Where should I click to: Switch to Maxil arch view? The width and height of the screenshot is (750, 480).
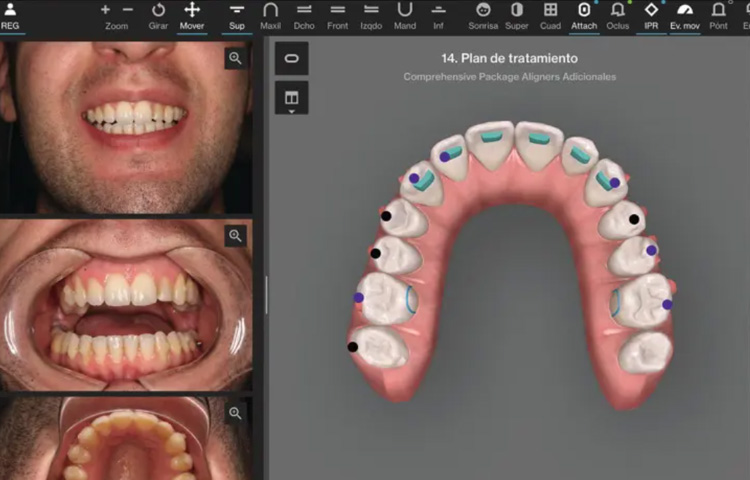click(270, 14)
